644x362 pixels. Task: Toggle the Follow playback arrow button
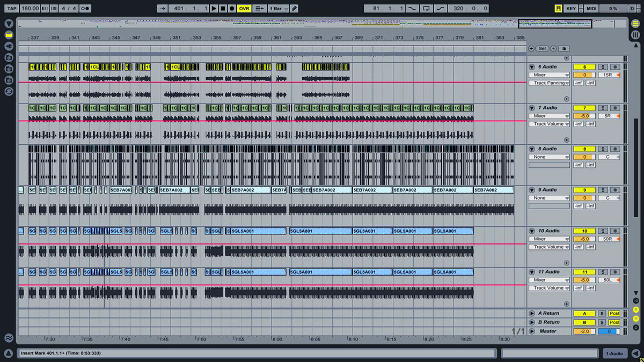tap(162, 9)
